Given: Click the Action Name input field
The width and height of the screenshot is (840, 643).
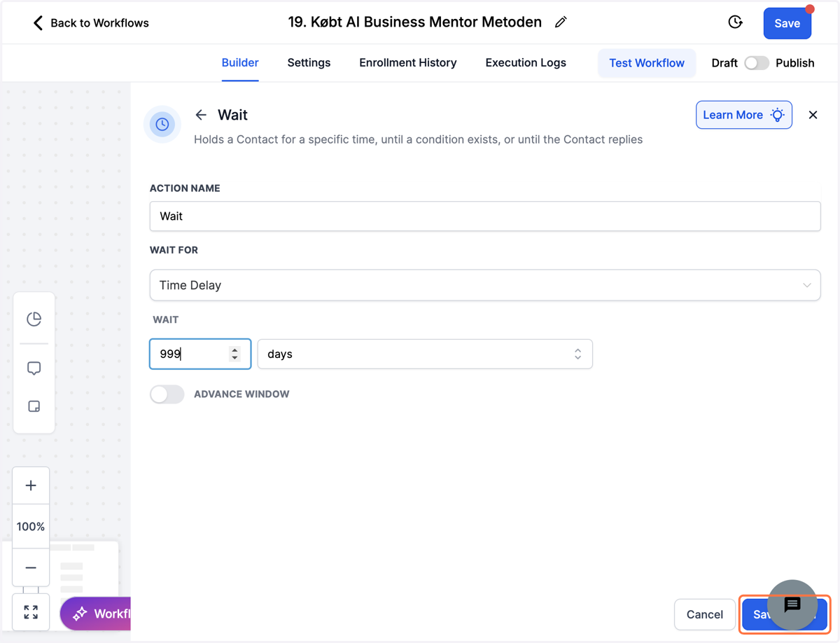Looking at the screenshot, I should coord(485,216).
